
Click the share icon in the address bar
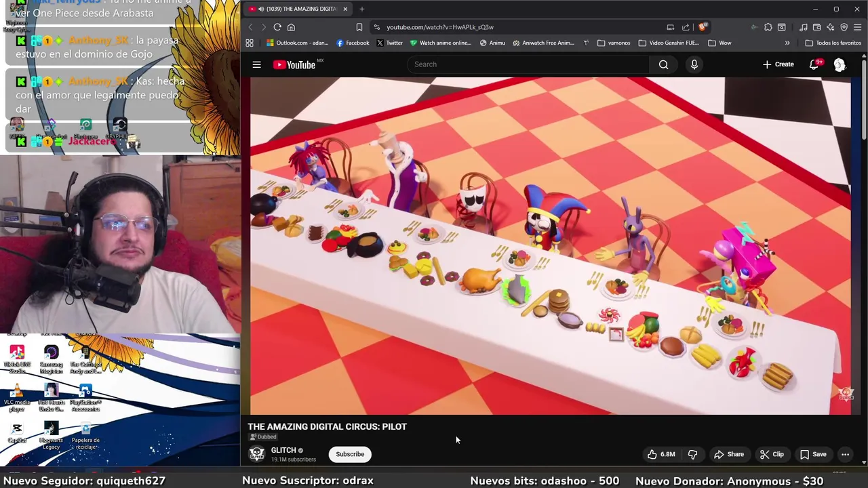tap(686, 27)
